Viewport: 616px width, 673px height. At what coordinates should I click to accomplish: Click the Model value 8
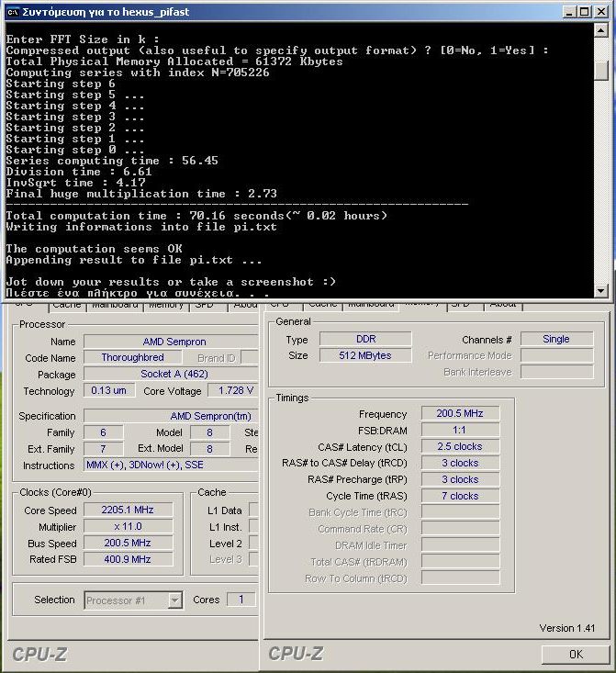[210, 432]
